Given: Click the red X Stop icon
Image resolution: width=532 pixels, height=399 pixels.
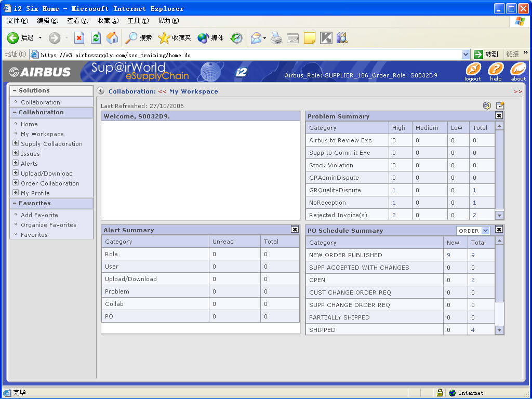Looking at the screenshot, I should point(79,37).
